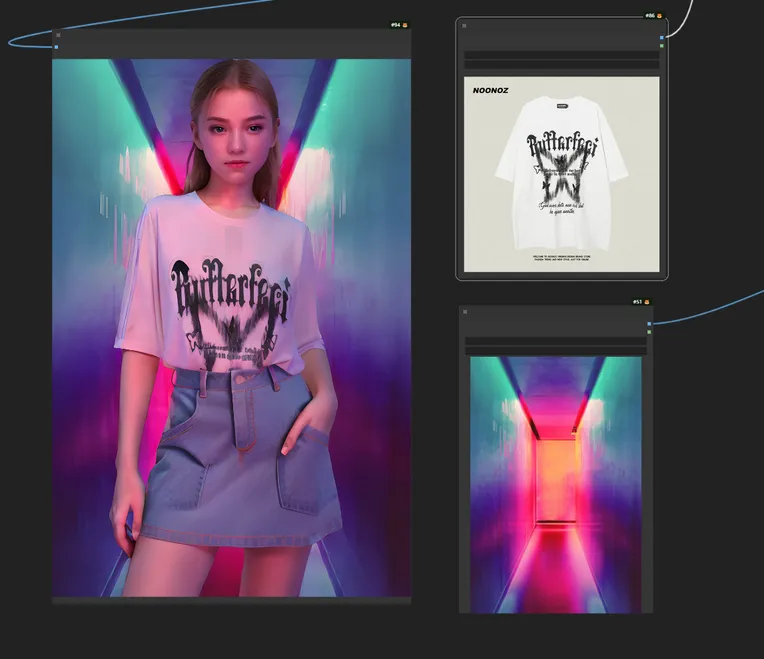The image size is (764, 659).
Task: Select the neon hallway background image preview
Action: [555, 484]
